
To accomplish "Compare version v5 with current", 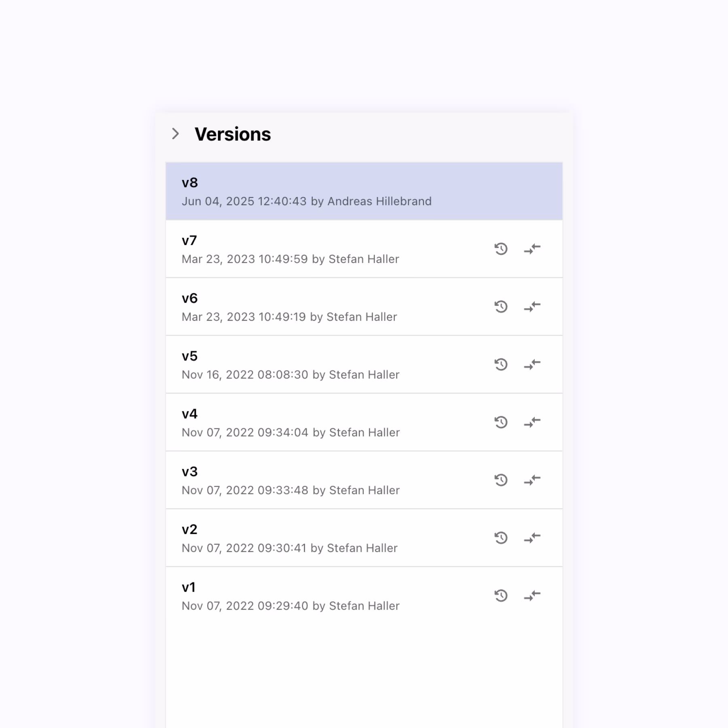I will [532, 364].
